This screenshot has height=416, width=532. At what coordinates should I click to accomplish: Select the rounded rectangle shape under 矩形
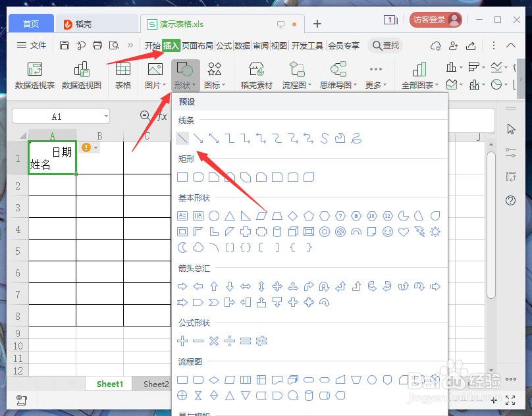coord(198,176)
